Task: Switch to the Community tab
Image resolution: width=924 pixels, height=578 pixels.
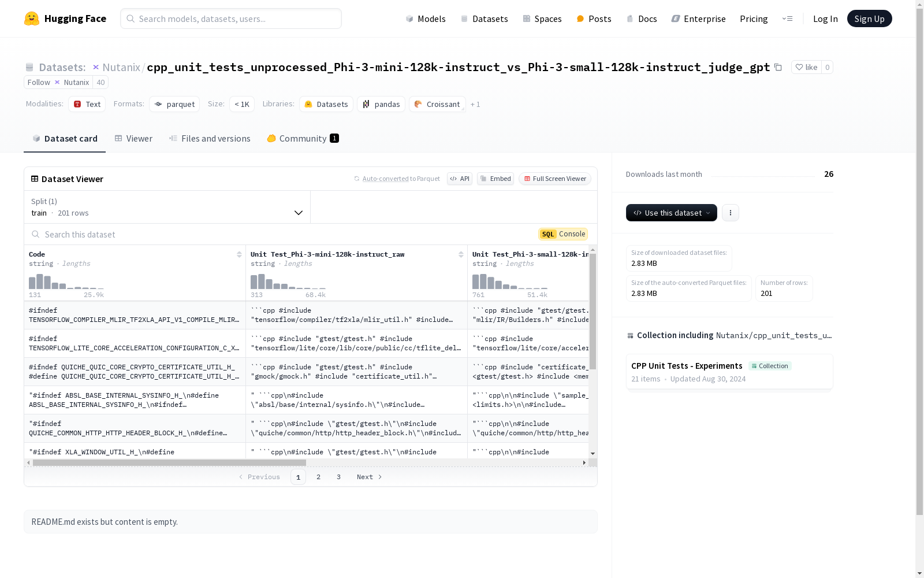Action: pos(303,139)
